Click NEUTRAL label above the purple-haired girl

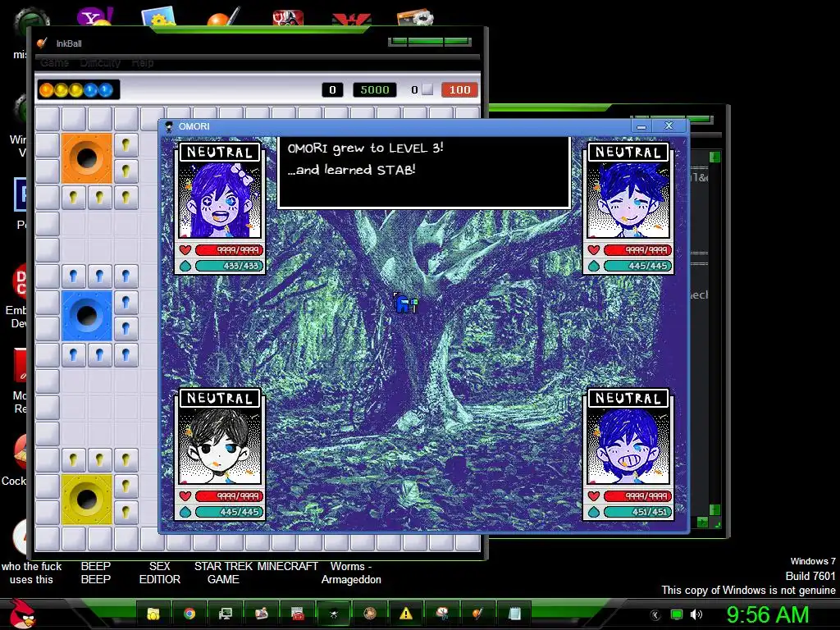click(x=220, y=152)
